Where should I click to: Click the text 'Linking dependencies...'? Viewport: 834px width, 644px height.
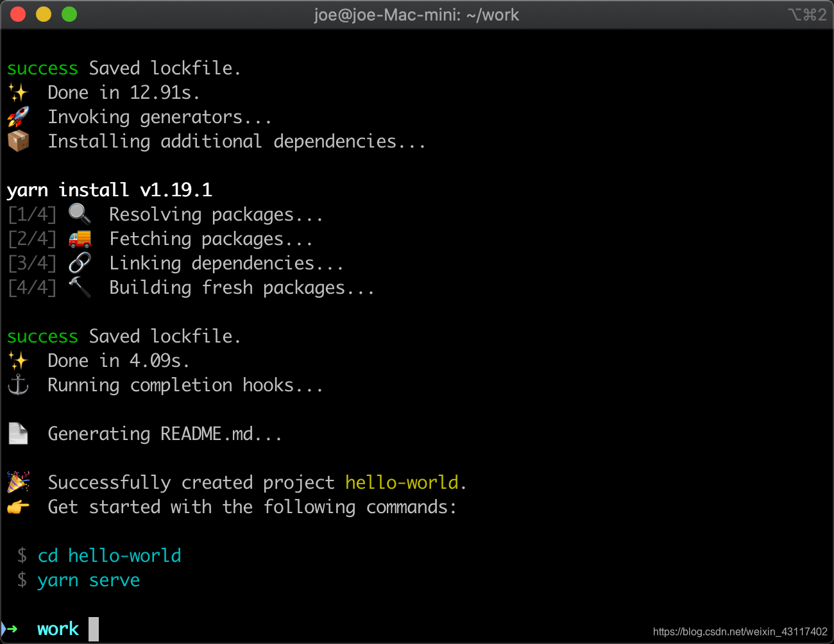(226, 263)
